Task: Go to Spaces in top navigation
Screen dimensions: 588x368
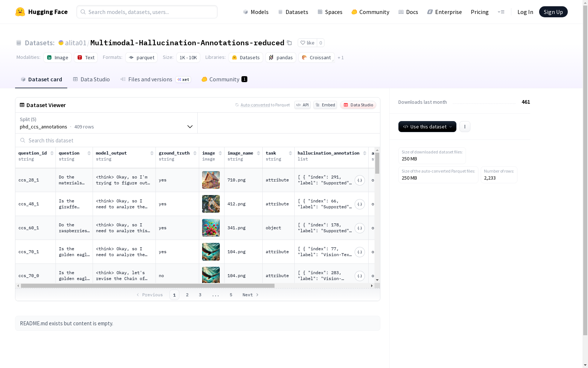Action: [330, 12]
